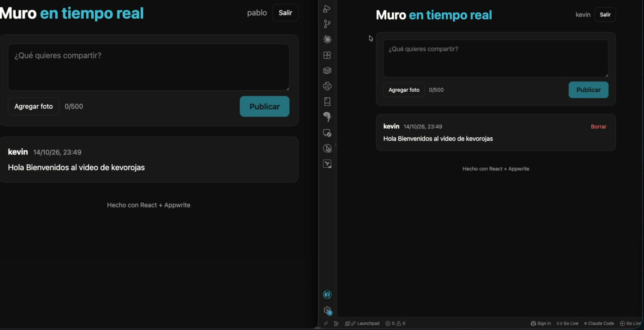Viewport: 644px width, 330px height.
Task: Click the post timestamp in kevin's window
Action: pyautogui.click(x=423, y=127)
